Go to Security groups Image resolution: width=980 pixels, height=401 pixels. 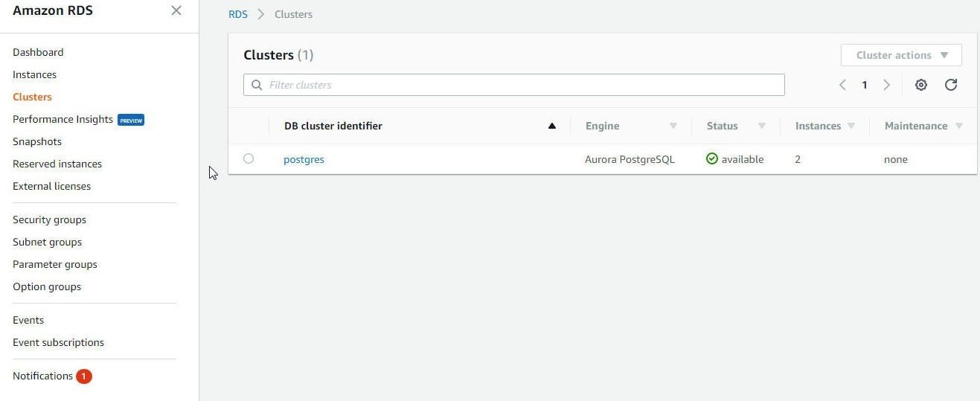tap(49, 219)
